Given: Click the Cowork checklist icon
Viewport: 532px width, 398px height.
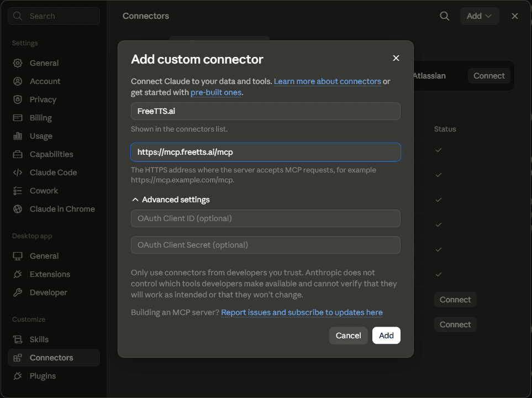Looking at the screenshot, I should click(x=18, y=191).
